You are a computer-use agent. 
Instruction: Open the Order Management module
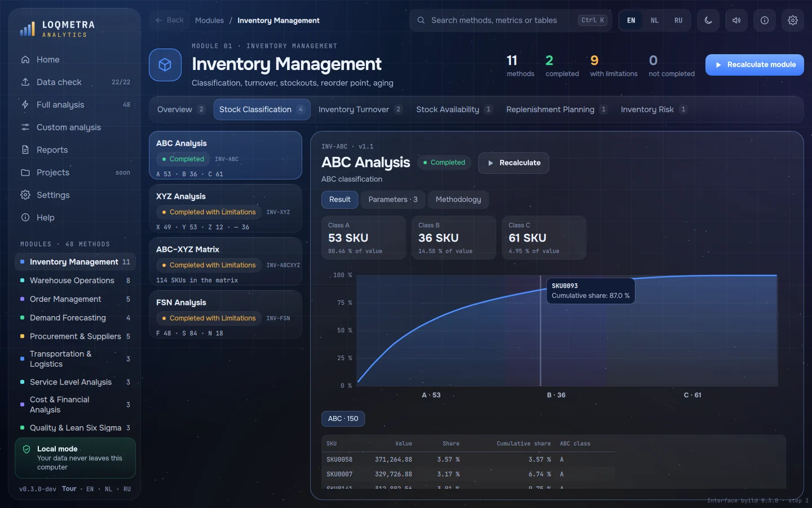pos(75,299)
